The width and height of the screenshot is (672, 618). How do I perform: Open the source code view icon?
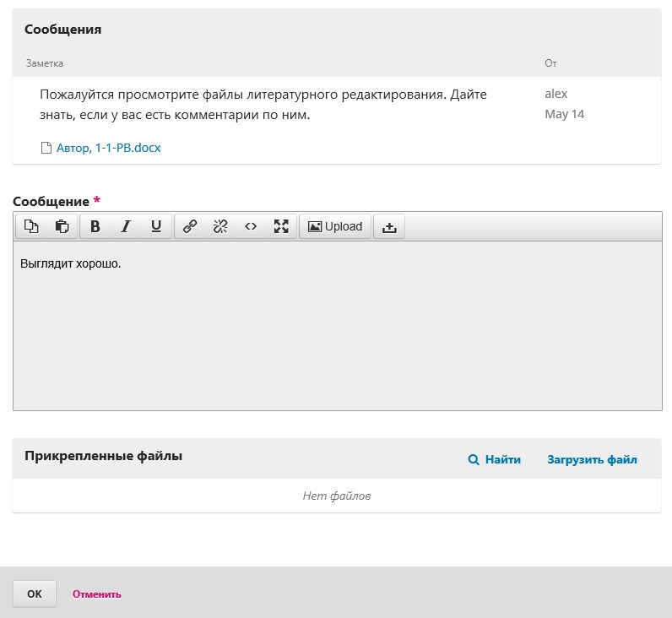251,226
